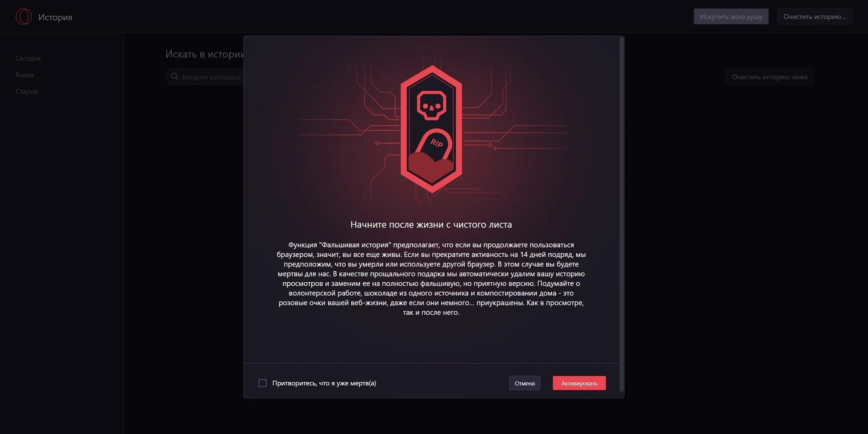Tick the 'Притворитесь, что я уже мертв(а)' checkbox
Image resolution: width=868 pixels, height=434 pixels.
263,383
